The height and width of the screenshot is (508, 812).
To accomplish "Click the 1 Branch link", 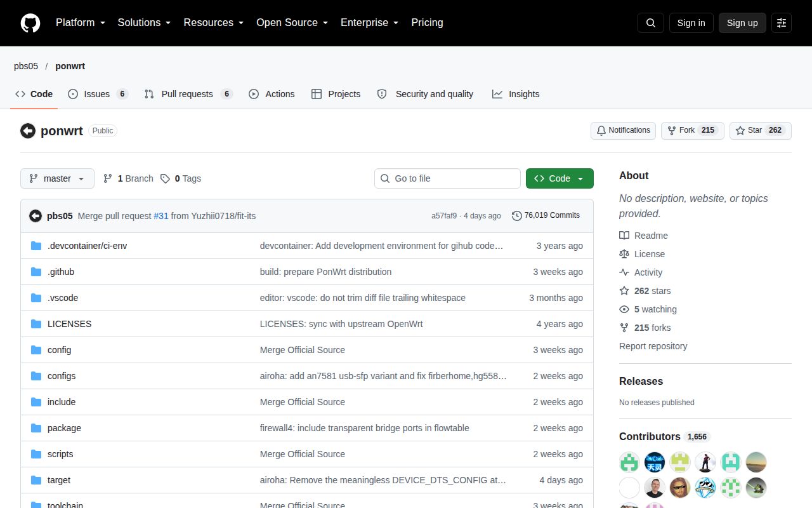I will point(128,178).
